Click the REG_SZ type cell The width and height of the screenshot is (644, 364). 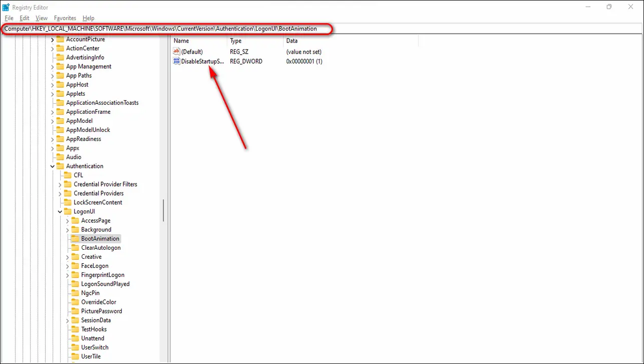[239, 52]
